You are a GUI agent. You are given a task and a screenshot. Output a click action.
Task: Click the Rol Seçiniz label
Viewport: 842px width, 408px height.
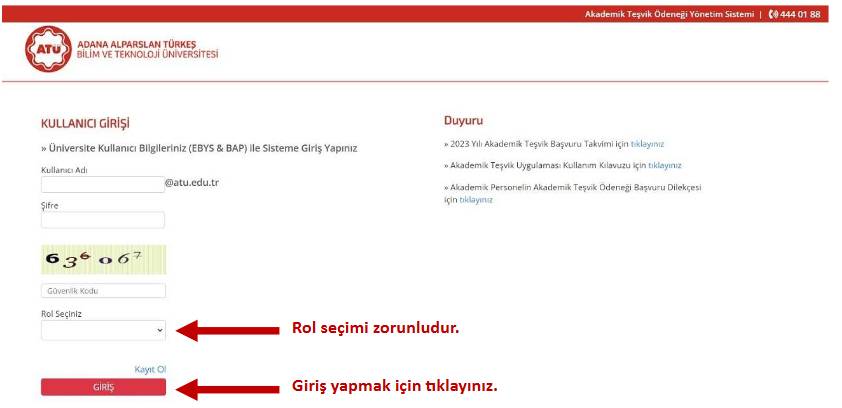[61, 314]
